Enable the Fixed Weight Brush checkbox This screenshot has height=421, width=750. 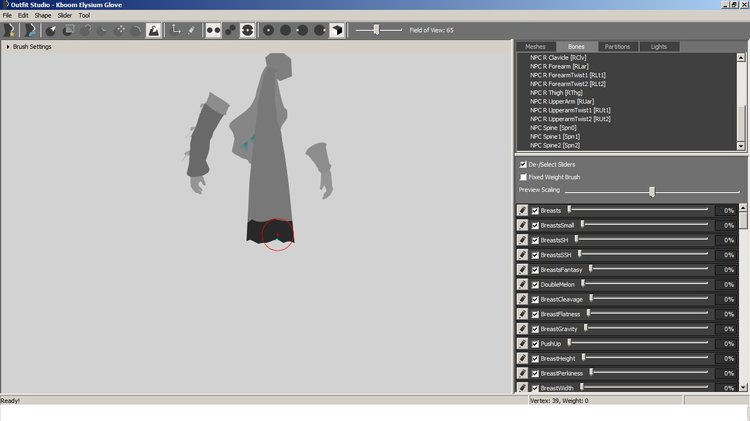(523, 177)
